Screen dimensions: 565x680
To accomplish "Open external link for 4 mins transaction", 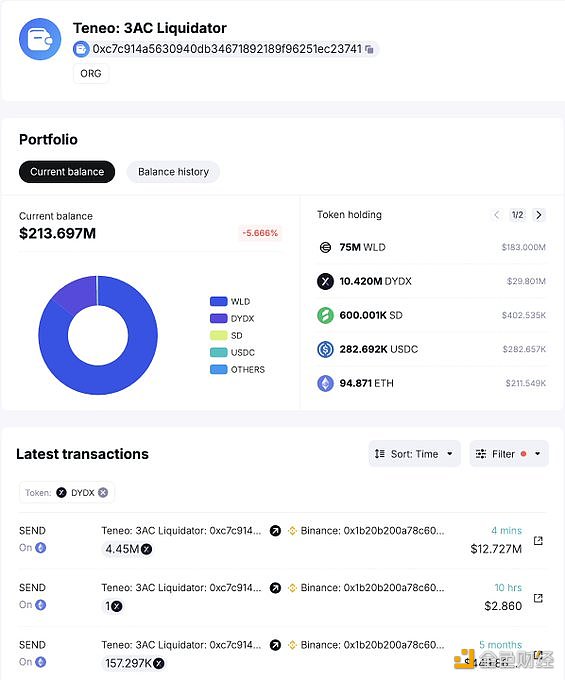I will pyautogui.click(x=538, y=540).
